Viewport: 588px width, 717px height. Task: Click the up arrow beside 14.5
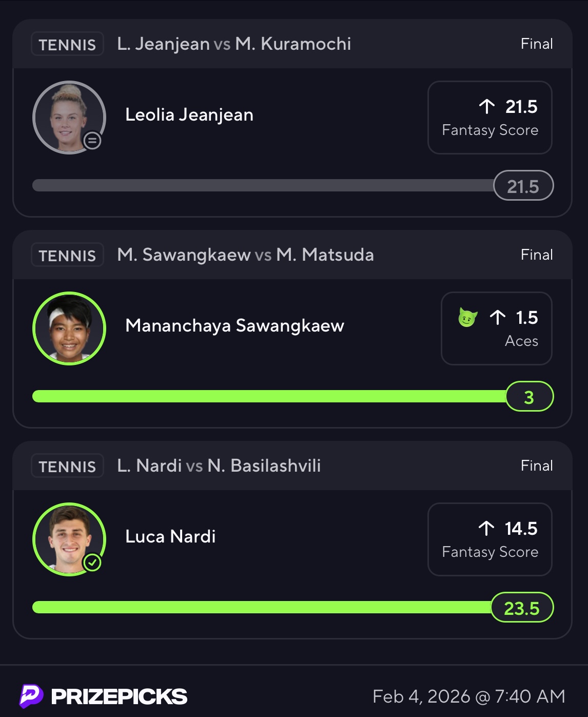[486, 529]
